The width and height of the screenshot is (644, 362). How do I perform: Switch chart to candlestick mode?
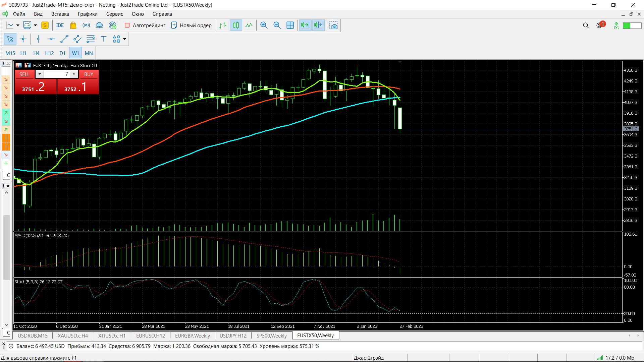coord(236,25)
